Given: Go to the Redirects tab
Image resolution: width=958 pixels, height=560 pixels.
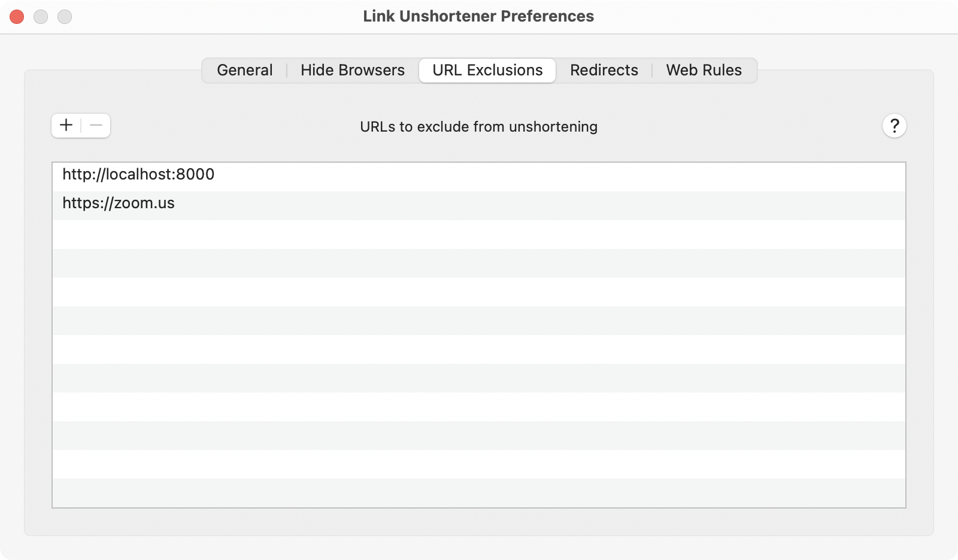Looking at the screenshot, I should click(604, 71).
